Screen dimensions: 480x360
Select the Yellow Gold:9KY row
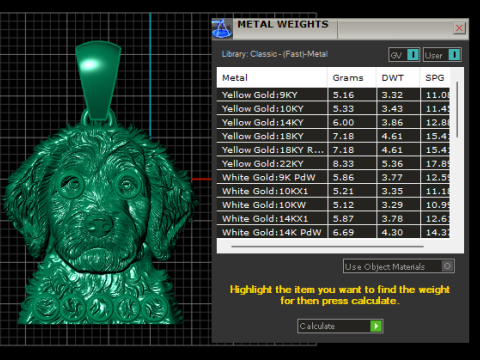pyautogui.click(x=333, y=95)
